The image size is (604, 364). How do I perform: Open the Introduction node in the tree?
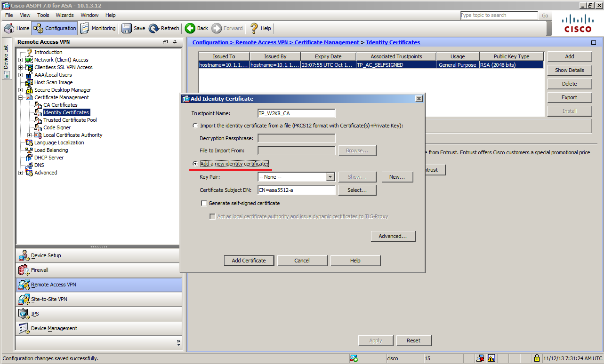(48, 52)
